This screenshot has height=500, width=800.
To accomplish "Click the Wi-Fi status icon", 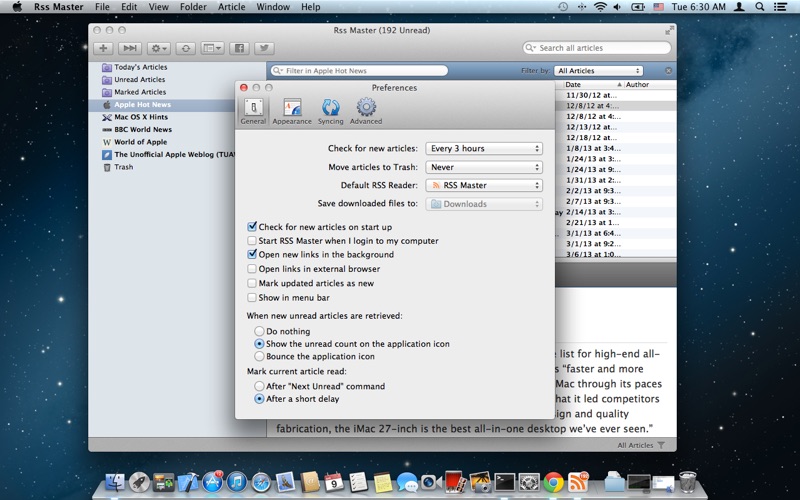I will tap(600, 7).
